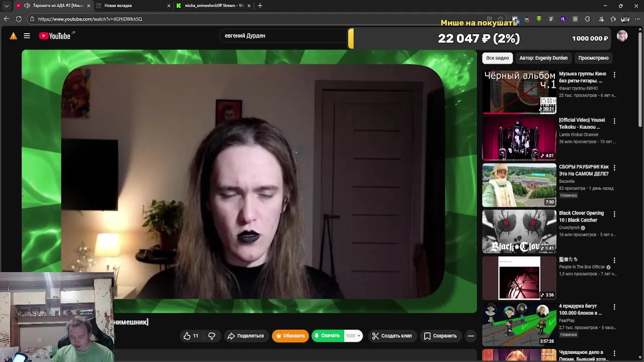
Task: Open options for Yousei Teikoku video
Action: click(x=614, y=121)
